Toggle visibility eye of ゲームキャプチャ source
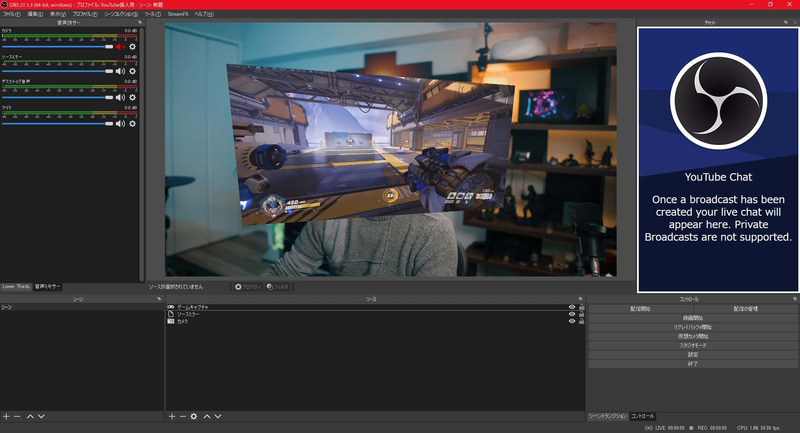This screenshot has width=800, height=433. click(x=572, y=307)
